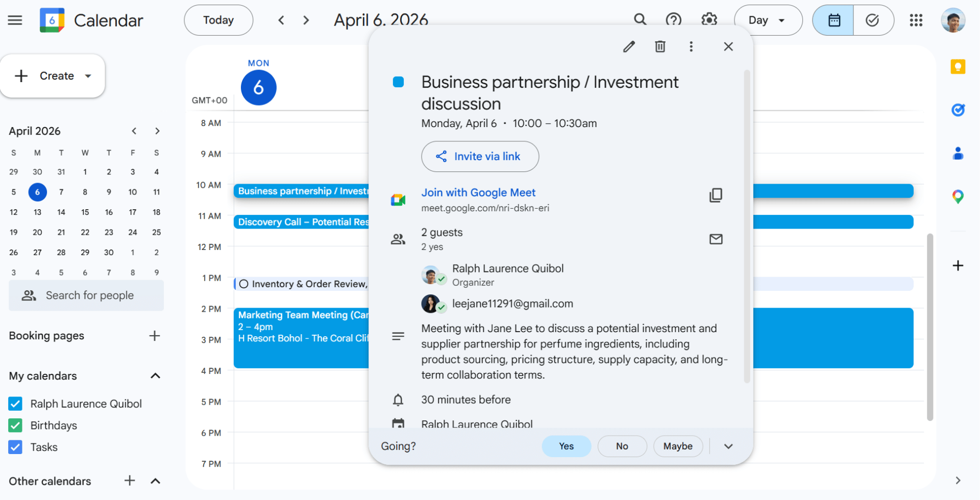Go to previous day arrow

[x=281, y=20]
